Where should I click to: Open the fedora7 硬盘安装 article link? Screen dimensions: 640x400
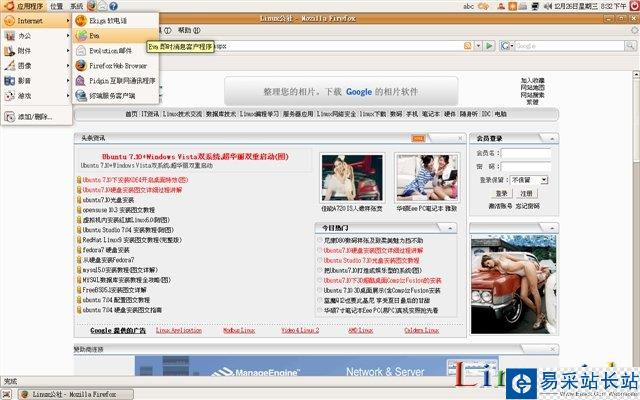(x=106, y=250)
